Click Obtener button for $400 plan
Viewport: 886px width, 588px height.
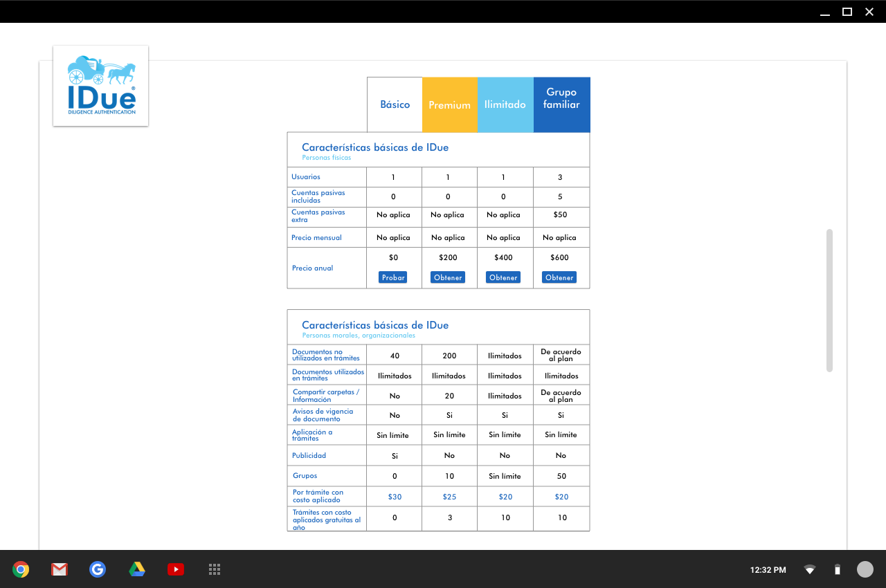503,277
